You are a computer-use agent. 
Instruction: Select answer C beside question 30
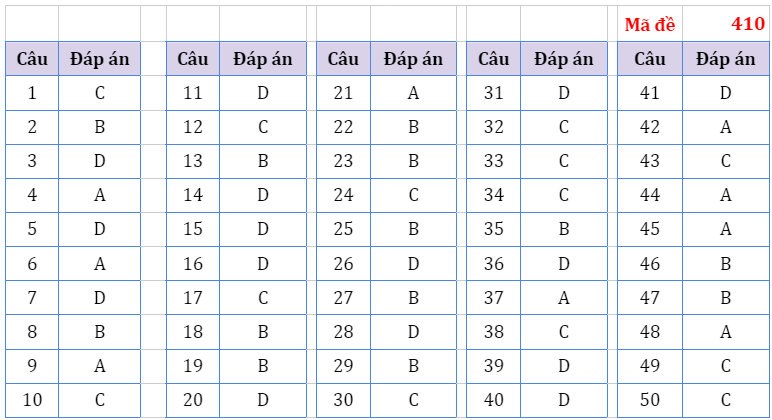(x=413, y=400)
